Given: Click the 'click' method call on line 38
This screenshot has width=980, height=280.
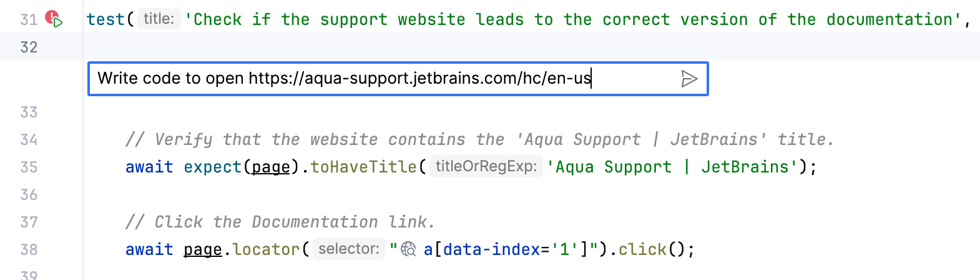Looking at the screenshot, I should point(642,250).
